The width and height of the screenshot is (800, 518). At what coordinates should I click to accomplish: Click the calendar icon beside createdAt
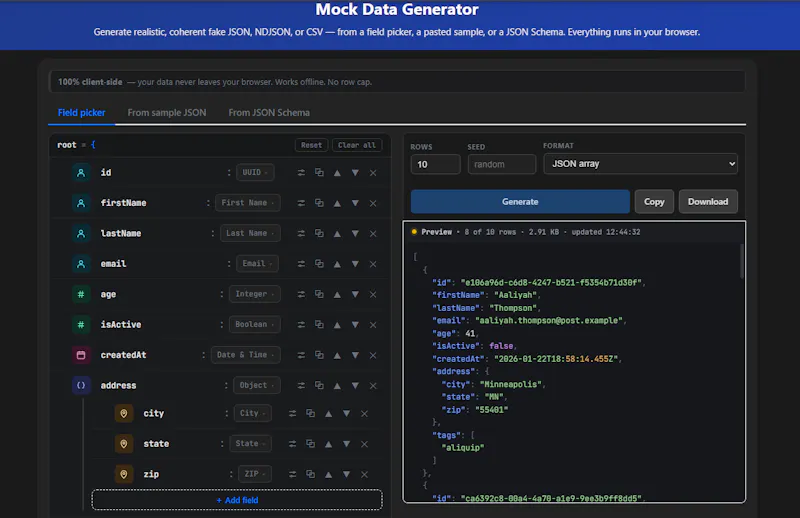(x=81, y=355)
